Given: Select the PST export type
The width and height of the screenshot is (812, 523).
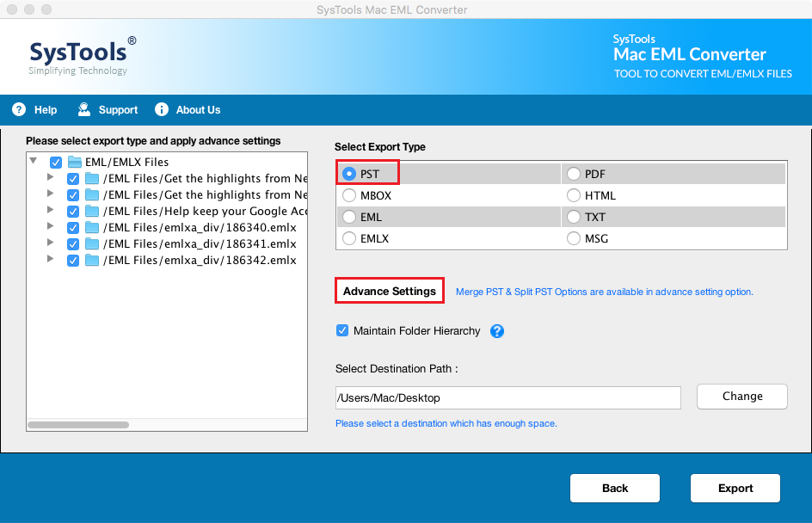Looking at the screenshot, I should pos(349,174).
